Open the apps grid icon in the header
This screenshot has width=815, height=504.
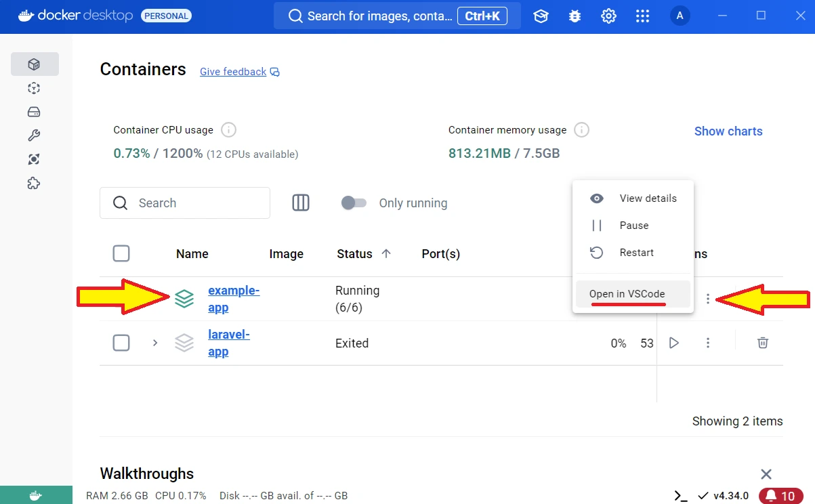click(643, 16)
